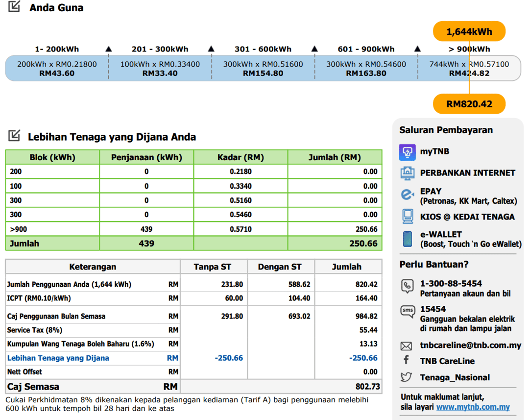Click the 0.2180 rate cell

[240, 172]
